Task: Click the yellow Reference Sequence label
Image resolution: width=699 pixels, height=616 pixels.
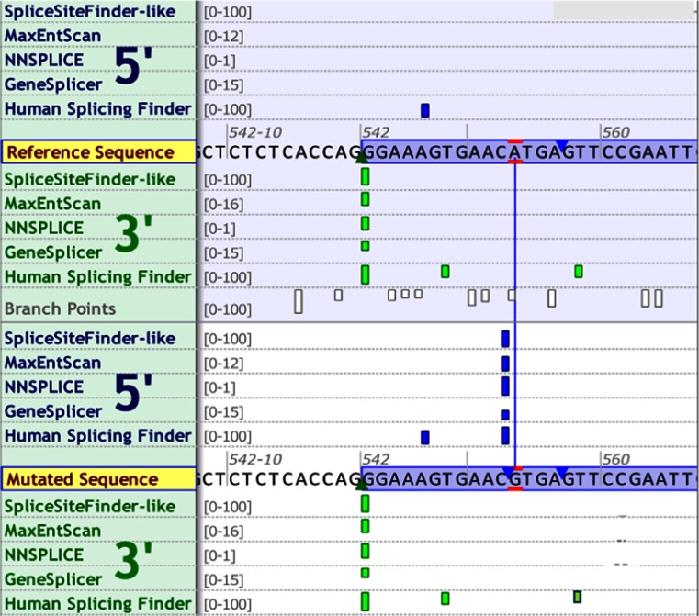Action: click(x=90, y=152)
